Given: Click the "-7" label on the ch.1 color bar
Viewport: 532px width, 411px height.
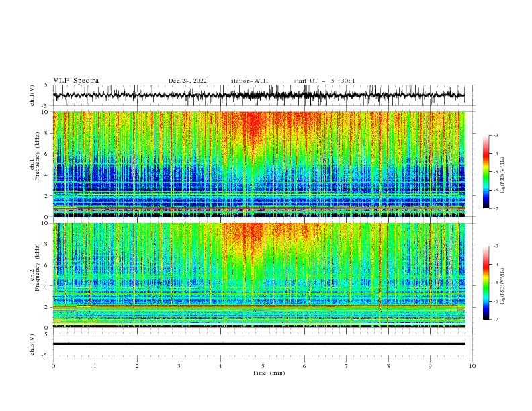Looking at the screenshot, I should pos(495,208).
